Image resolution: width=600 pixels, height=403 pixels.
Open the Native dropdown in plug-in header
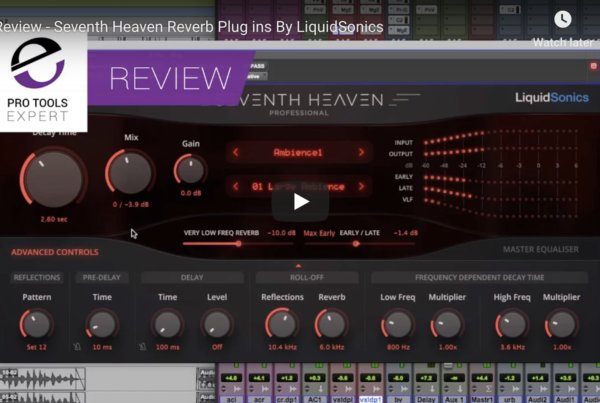click(x=256, y=76)
